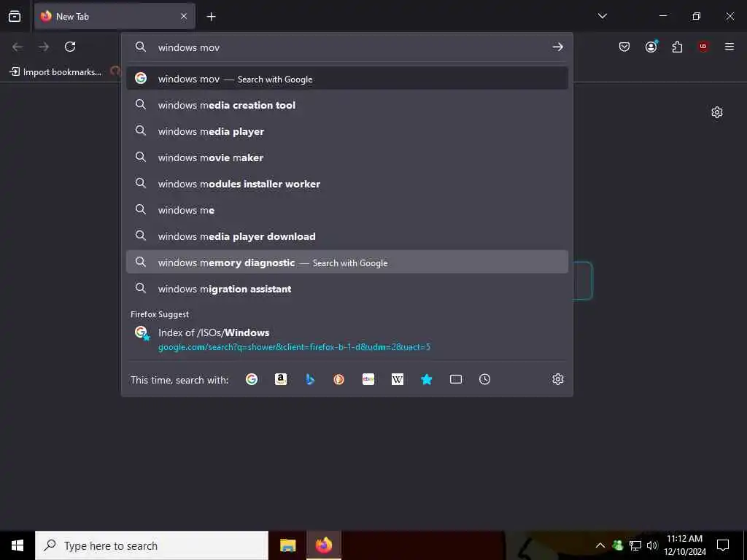Choose suggestion 'windows memory diagnostic'
This screenshot has height=560, width=747.
(347, 262)
